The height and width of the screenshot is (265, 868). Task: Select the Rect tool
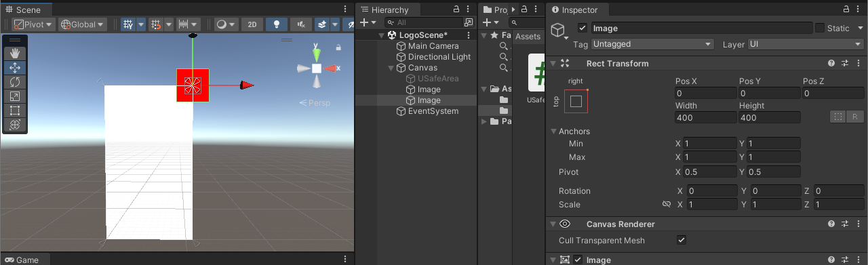point(15,110)
